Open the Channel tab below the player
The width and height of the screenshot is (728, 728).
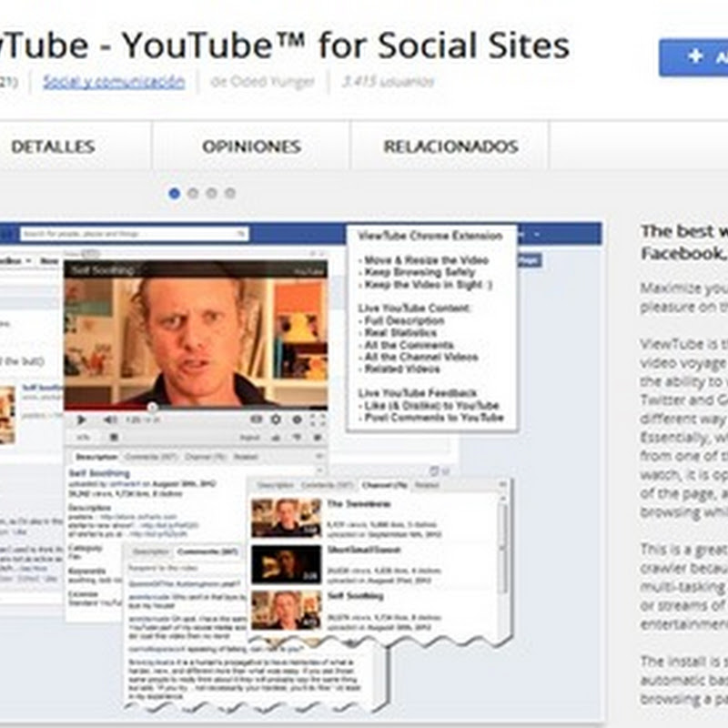tap(206, 457)
